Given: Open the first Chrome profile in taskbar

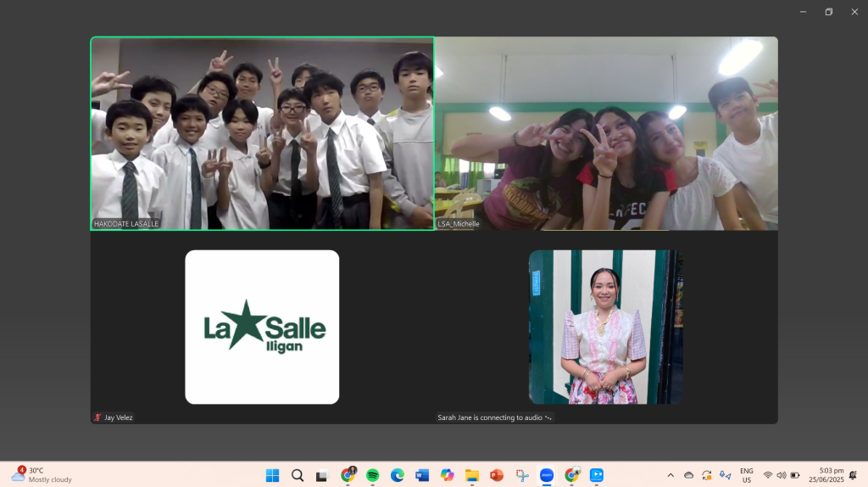Looking at the screenshot, I should point(348,475).
